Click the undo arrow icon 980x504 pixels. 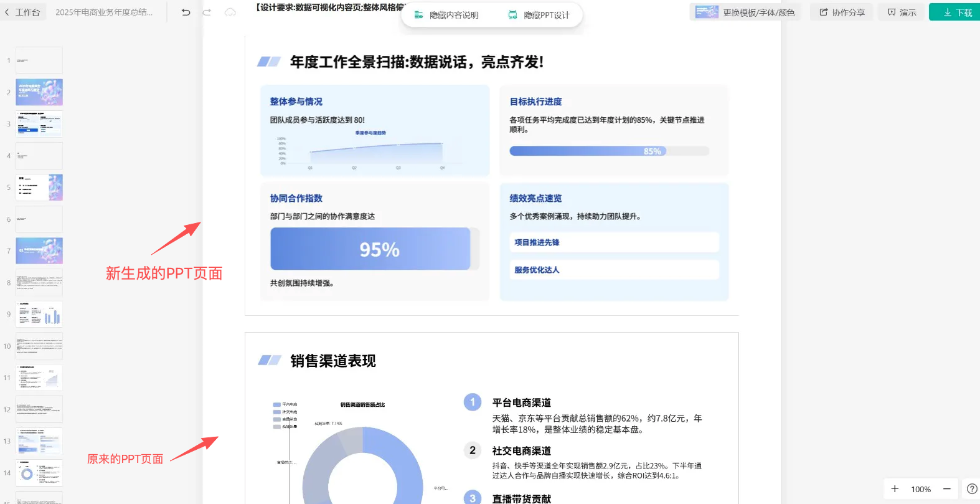[x=186, y=12]
